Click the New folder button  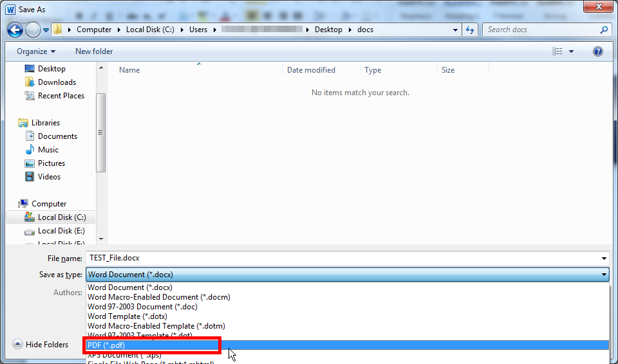coord(94,51)
